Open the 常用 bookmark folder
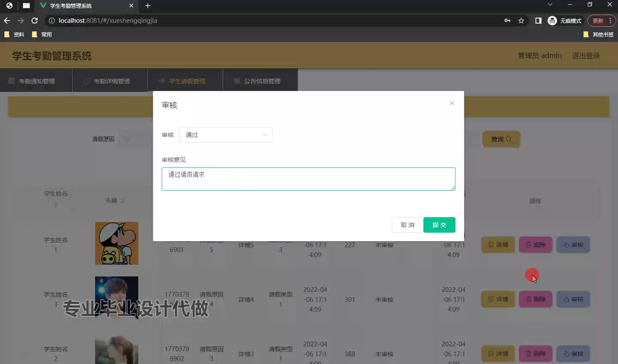 (x=42, y=34)
